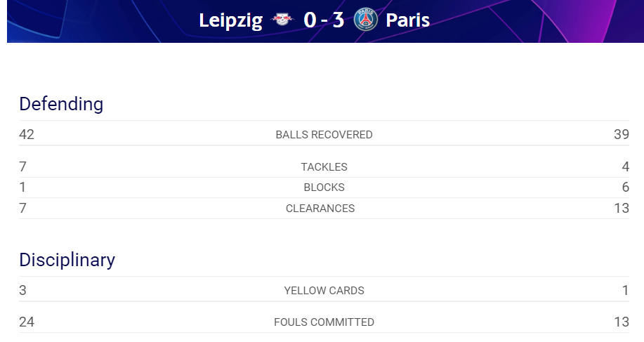Click the BLOCKS stat label
This screenshot has height=342, width=644.
[x=324, y=188]
